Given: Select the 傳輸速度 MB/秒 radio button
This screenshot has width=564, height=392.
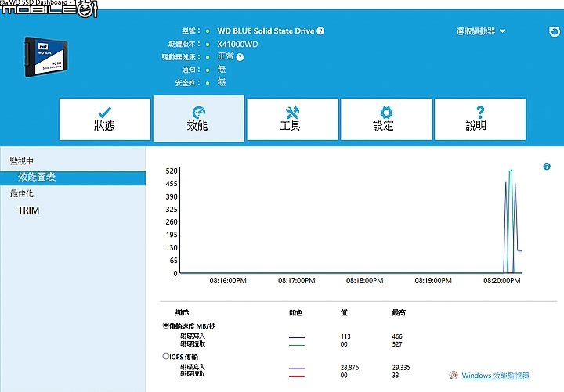Looking at the screenshot, I should (x=166, y=325).
